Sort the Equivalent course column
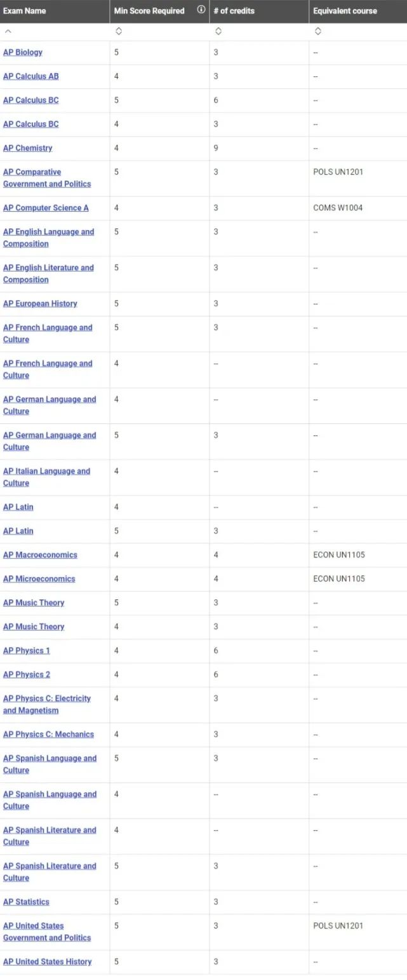This screenshot has width=407, height=980. [x=318, y=31]
